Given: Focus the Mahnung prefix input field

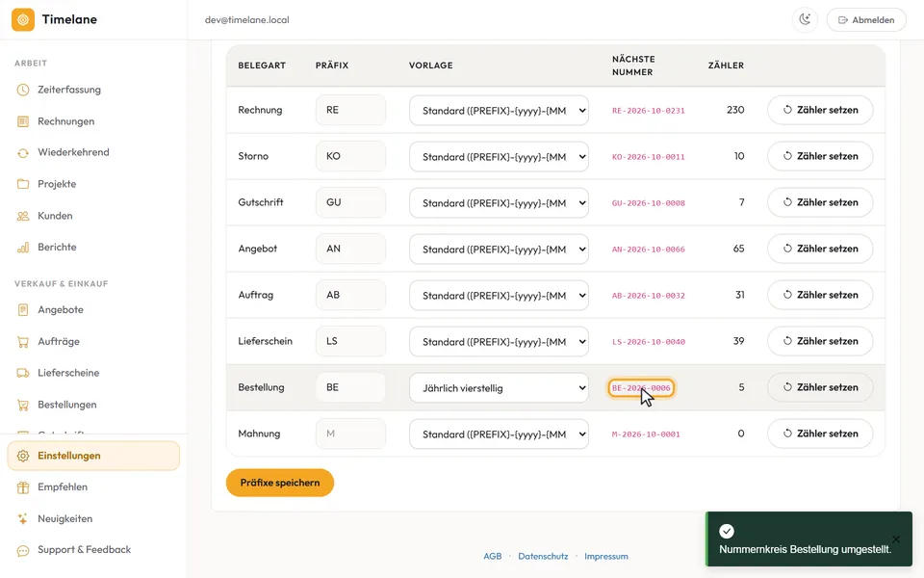Looking at the screenshot, I should pyautogui.click(x=350, y=433).
